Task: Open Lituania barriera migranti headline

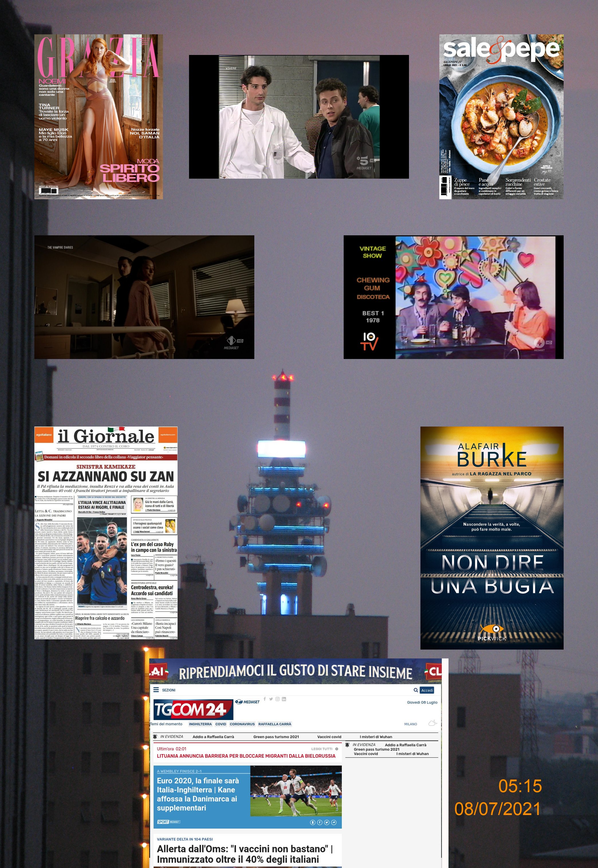Action: tap(246, 756)
